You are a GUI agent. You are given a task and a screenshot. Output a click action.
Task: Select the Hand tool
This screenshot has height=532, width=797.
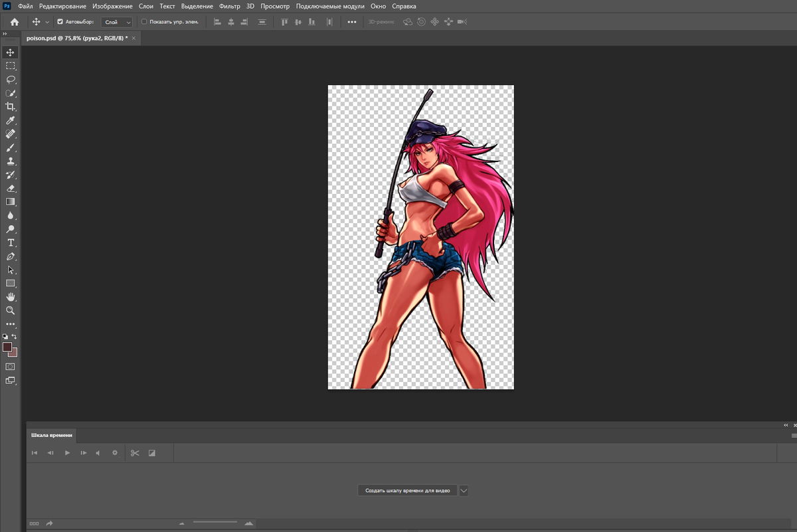pyautogui.click(x=11, y=297)
